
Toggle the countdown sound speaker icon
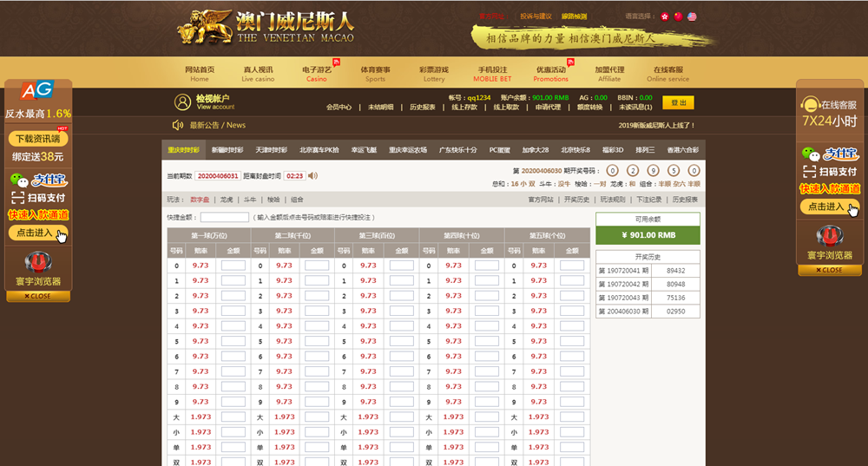pos(313,176)
